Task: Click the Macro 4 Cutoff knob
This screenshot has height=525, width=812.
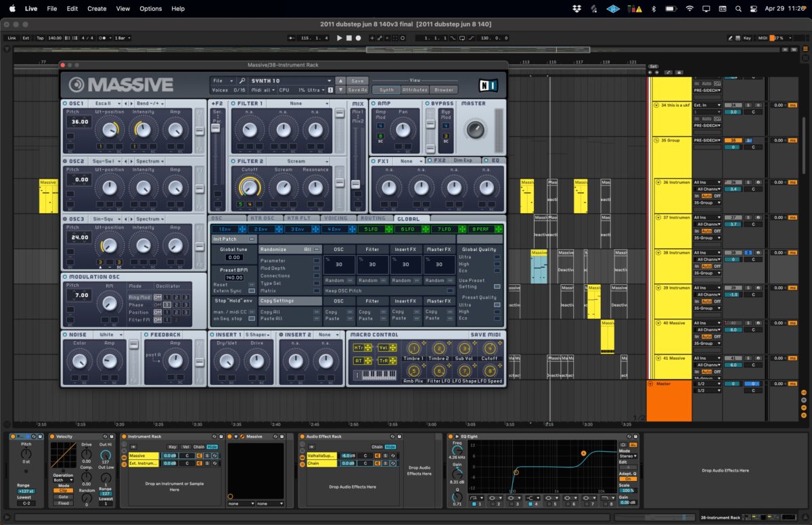Action: click(x=489, y=348)
